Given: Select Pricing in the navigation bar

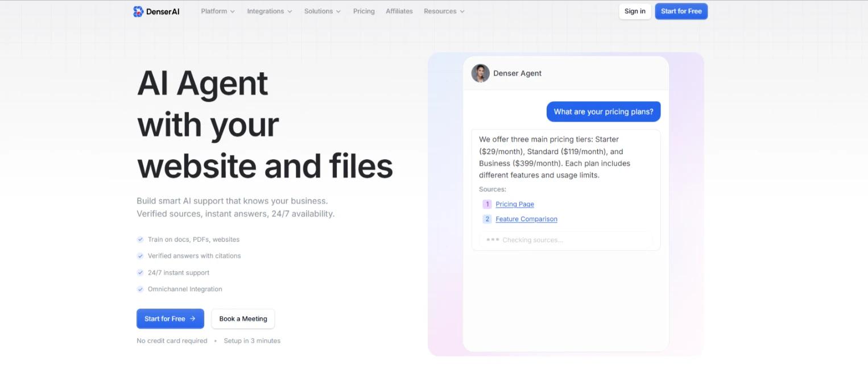Looking at the screenshot, I should pyautogui.click(x=364, y=11).
